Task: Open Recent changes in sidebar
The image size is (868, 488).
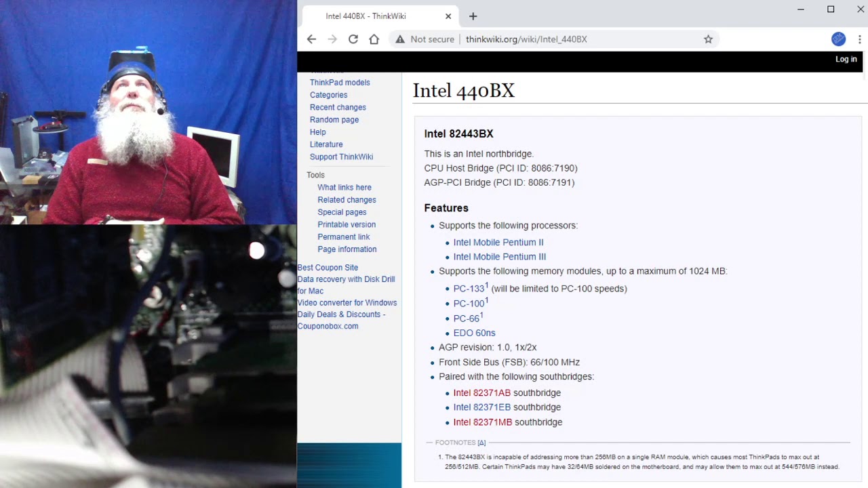Action: (x=338, y=107)
